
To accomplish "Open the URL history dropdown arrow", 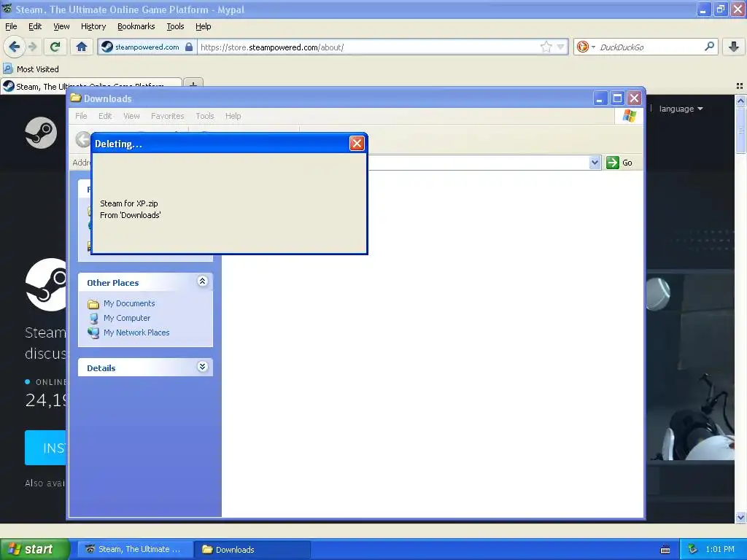I will (561, 47).
